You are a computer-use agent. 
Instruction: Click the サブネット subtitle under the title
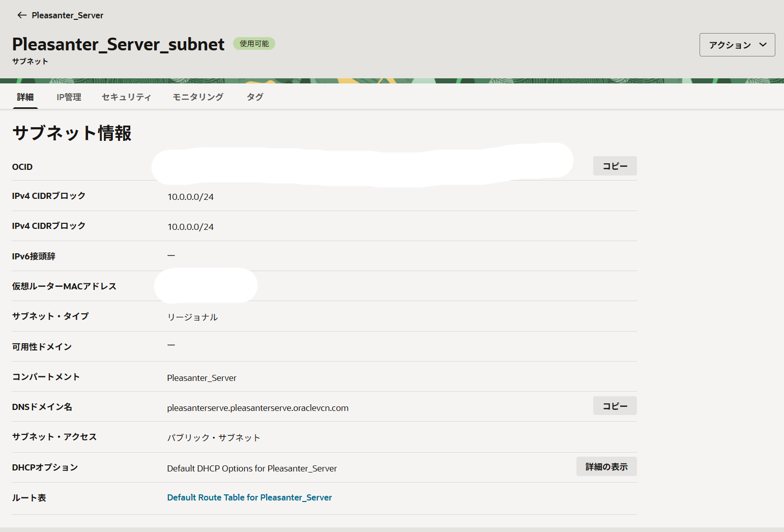tap(30, 62)
